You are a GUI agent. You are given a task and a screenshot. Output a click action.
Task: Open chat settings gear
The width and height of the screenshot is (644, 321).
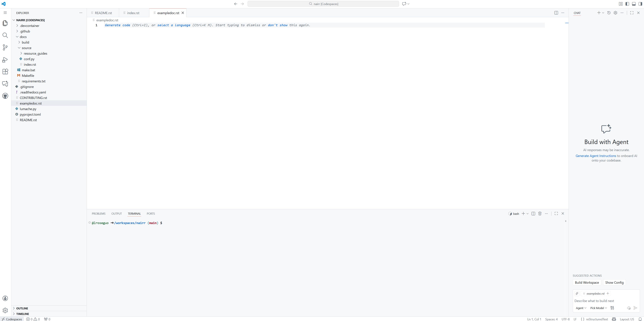point(615,13)
